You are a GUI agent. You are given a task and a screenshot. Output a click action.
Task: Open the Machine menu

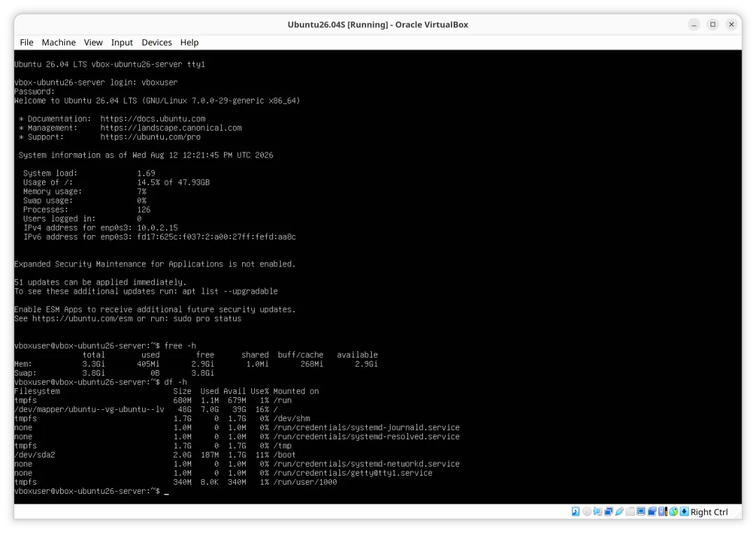pos(59,43)
